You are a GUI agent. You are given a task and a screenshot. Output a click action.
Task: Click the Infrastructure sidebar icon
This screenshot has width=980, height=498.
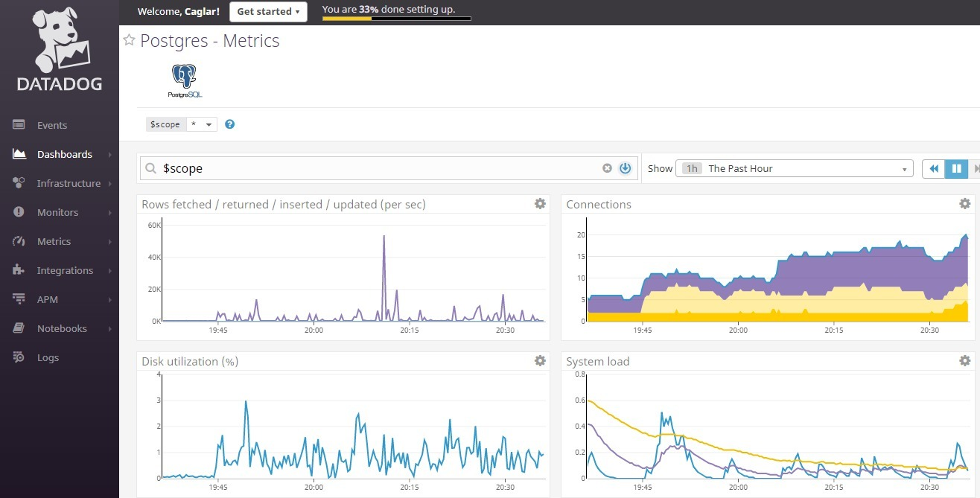[19, 183]
